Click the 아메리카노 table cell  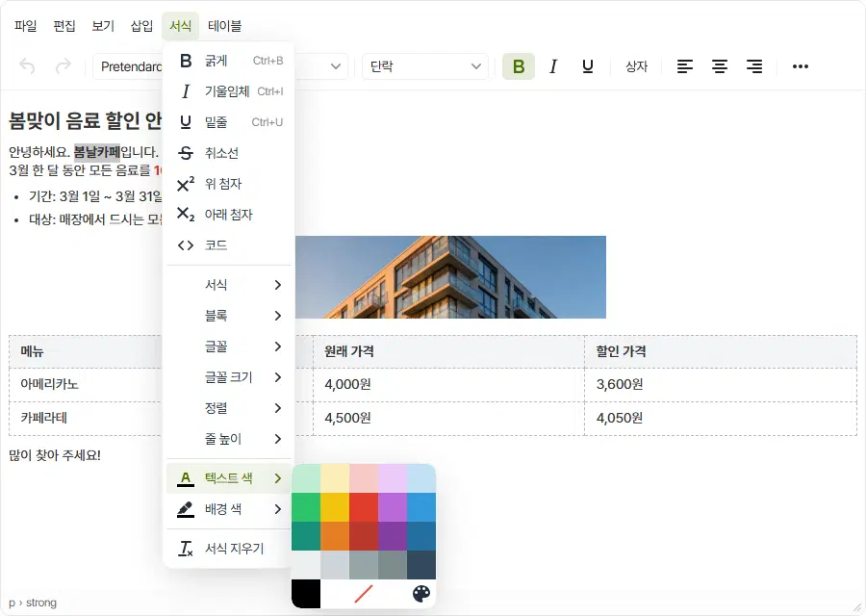[86, 384]
